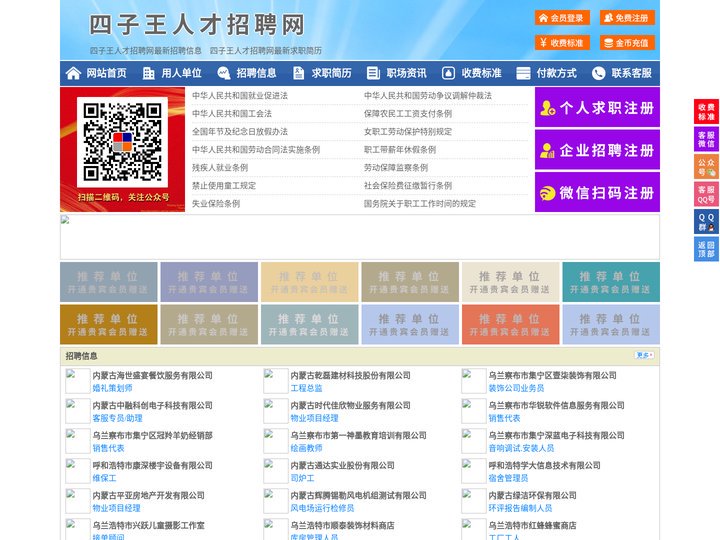Open the 会员登录 button
Screen dimensions: 720x540
tap(562, 18)
